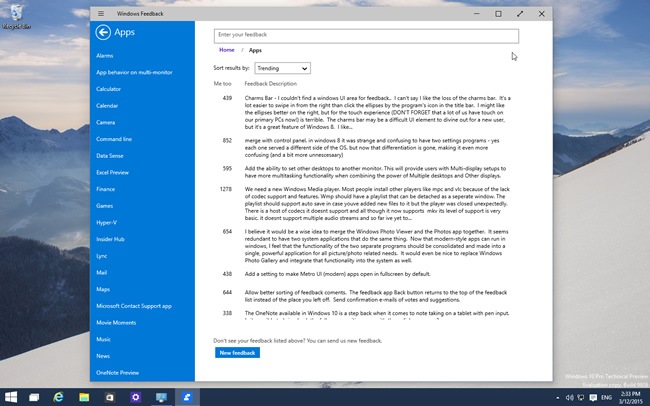Click the 852 Me too count
This screenshot has height=406, width=650.
click(x=227, y=141)
